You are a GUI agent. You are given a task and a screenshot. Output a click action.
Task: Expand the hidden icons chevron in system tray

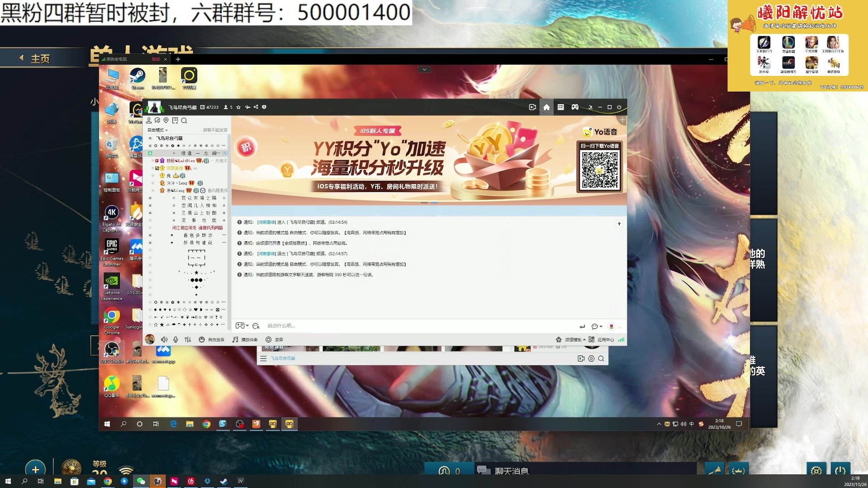[x=659, y=424]
